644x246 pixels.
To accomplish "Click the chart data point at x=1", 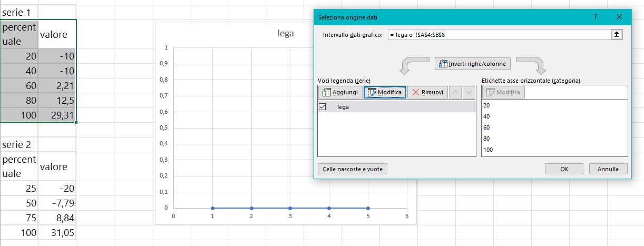I will click(x=212, y=208).
